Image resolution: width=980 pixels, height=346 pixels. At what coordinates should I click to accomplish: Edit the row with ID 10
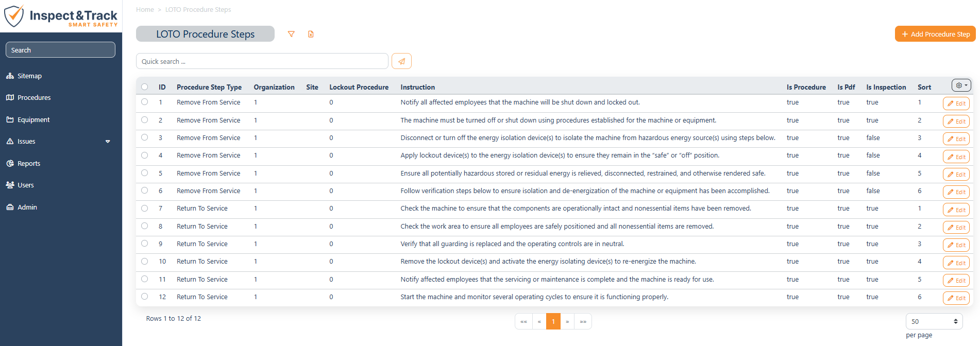click(x=956, y=263)
